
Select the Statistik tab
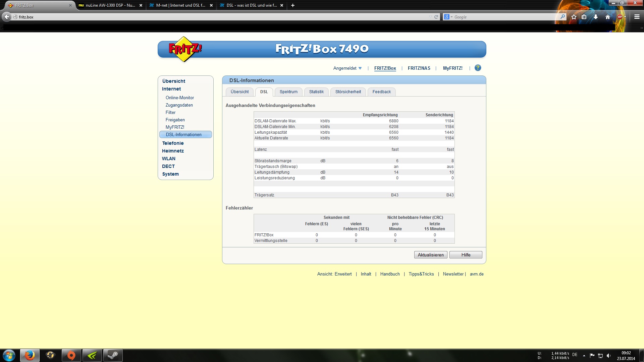316,92
